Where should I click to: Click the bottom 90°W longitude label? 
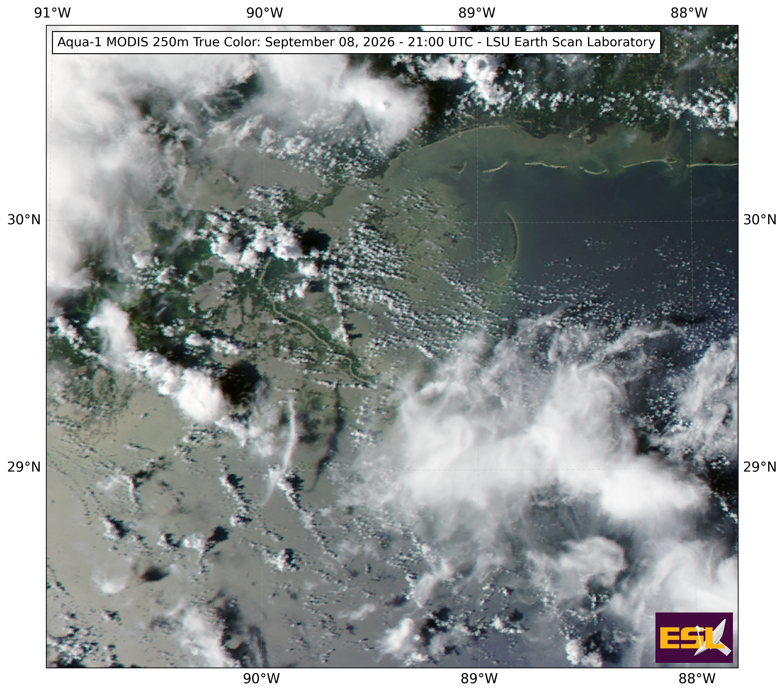pos(261,679)
